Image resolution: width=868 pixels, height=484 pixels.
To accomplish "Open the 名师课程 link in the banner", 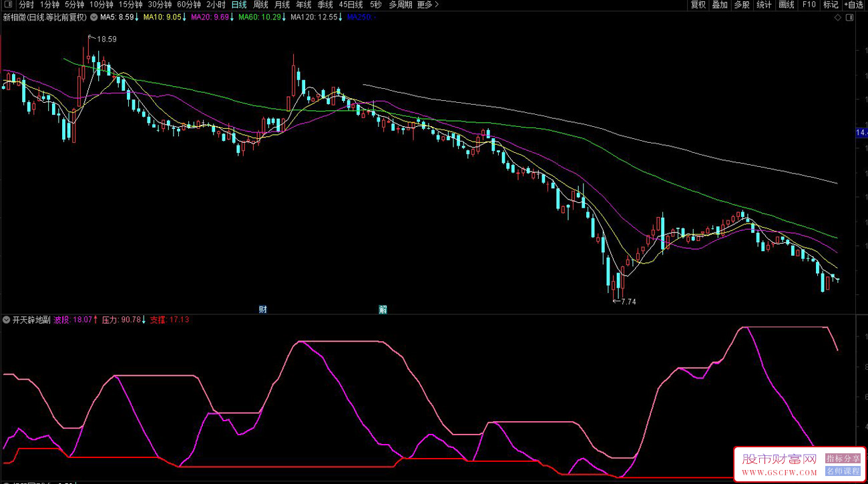I will tap(843, 471).
